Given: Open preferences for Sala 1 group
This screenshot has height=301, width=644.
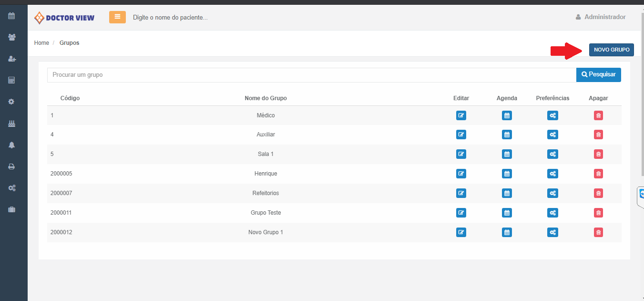Looking at the screenshot, I should (x=552, y=154).
